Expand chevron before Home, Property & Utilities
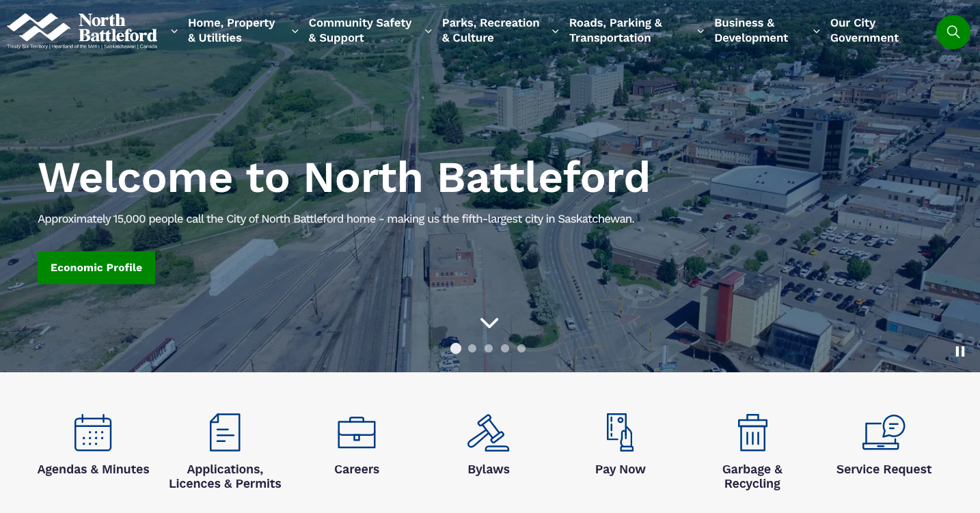 174,31
